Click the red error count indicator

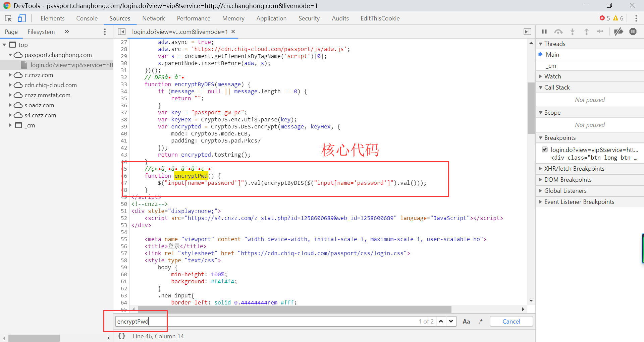point(605,18)
